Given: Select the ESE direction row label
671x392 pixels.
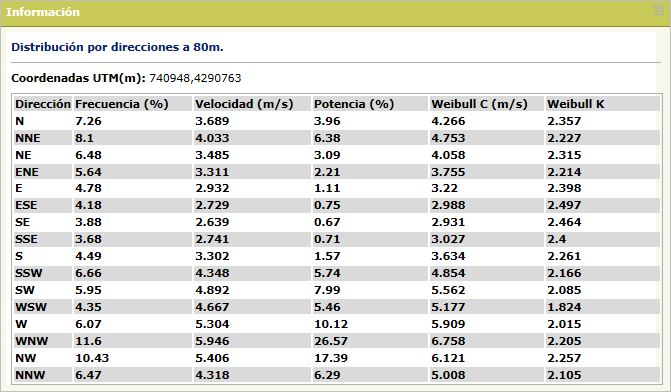Looking at the screenshot, I should (x=26, y=205).
